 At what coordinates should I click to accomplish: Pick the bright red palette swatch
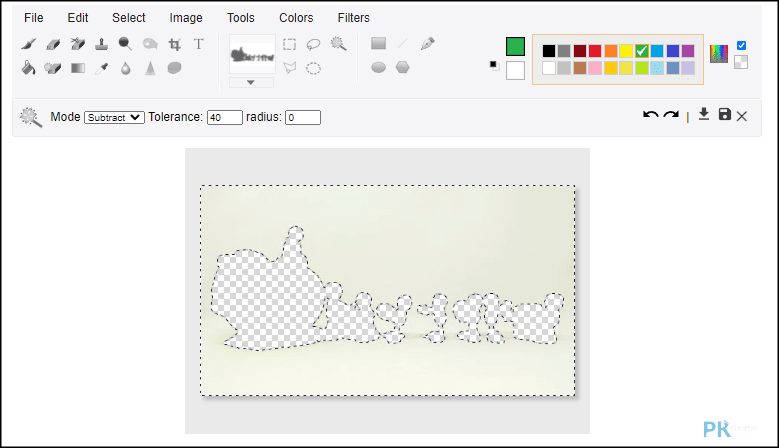click(595, 51)
